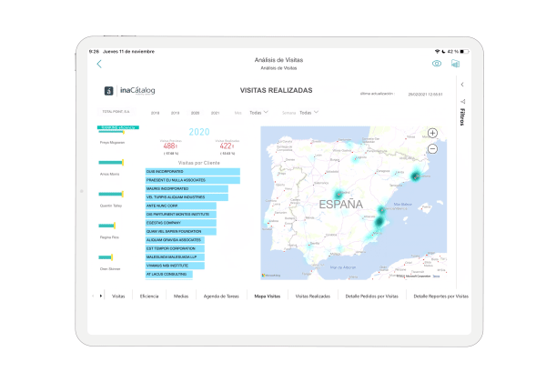Viewport: 546px width, 392px height.
Task: Click Freya Mcgowan's progress bar
Action: click(113, 131)
